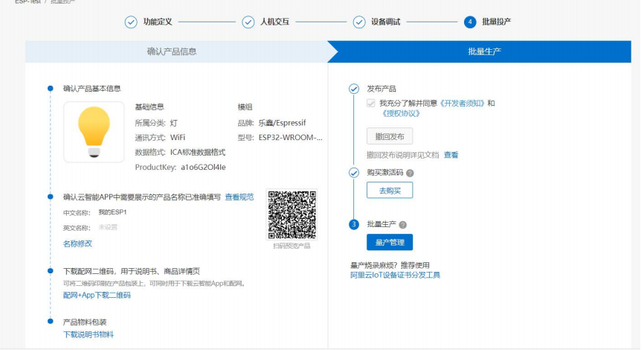Click the step 3 circle beside 批量生产
644x350 pixels.
354,224
